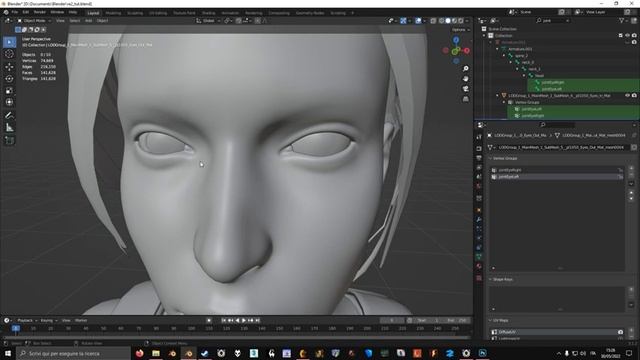Click the viewport zoom magnifier icon
The height and width of the screenshot is (360, 640).
[466, 69]
